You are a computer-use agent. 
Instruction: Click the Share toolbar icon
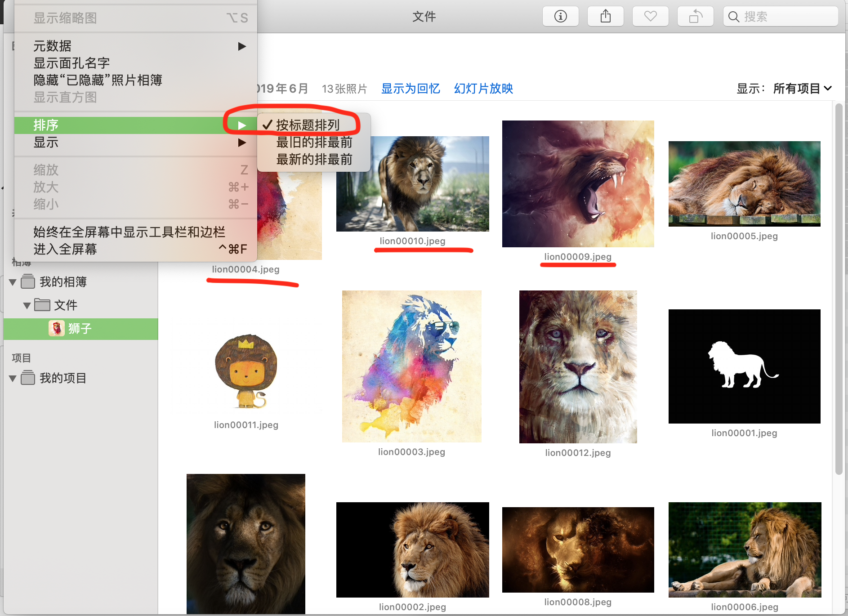(605, 17)
